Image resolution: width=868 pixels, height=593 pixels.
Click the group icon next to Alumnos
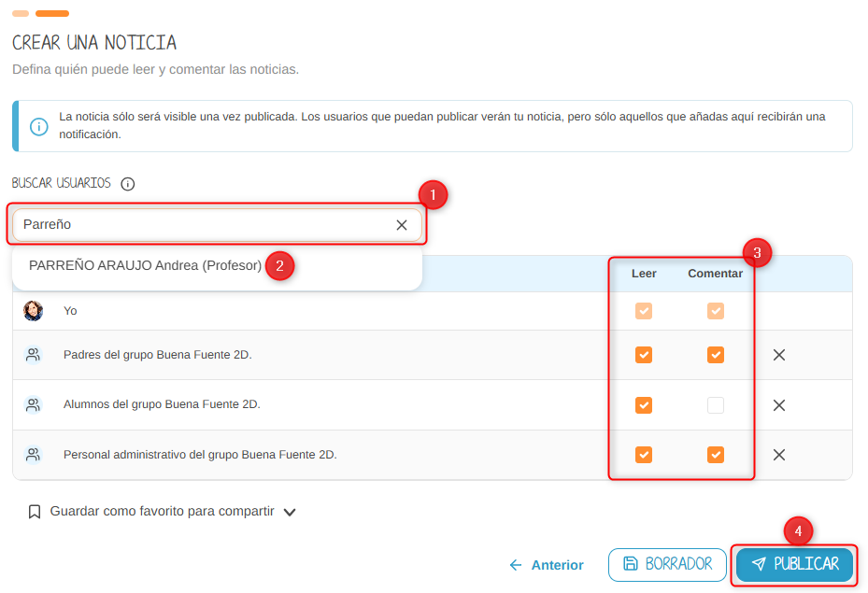coord(34,405)
